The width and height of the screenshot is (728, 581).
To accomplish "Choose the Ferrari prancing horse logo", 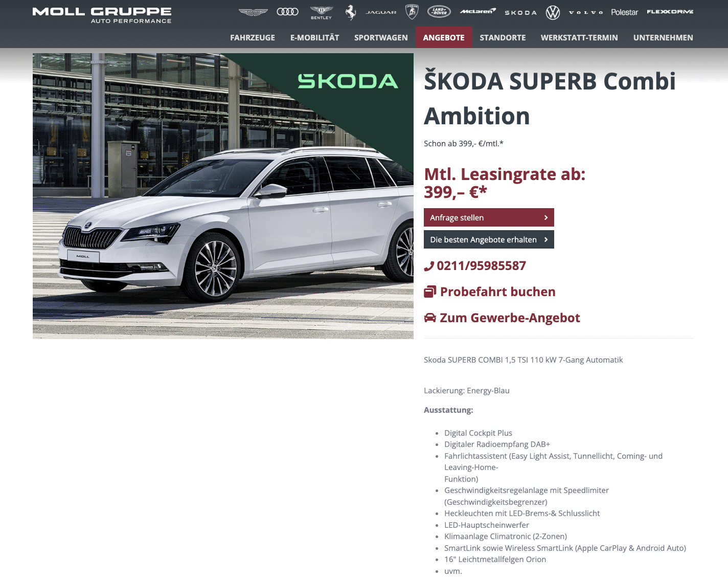I will click(x=350, y=12).
